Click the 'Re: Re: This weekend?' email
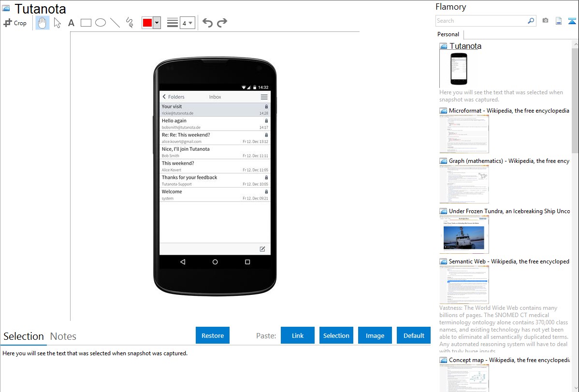 coord(215,138)
